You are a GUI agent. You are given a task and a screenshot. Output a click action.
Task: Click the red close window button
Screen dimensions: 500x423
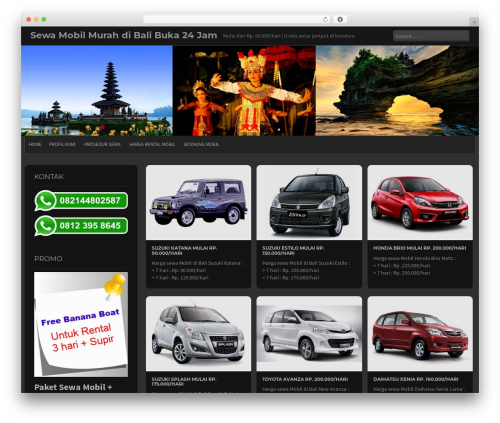tap(29, 19)
